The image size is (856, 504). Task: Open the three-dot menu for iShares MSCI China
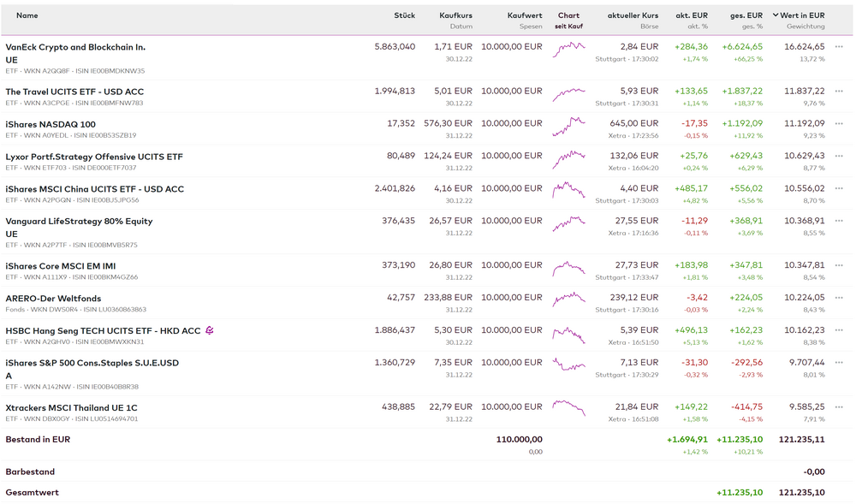tap(839, 189)
